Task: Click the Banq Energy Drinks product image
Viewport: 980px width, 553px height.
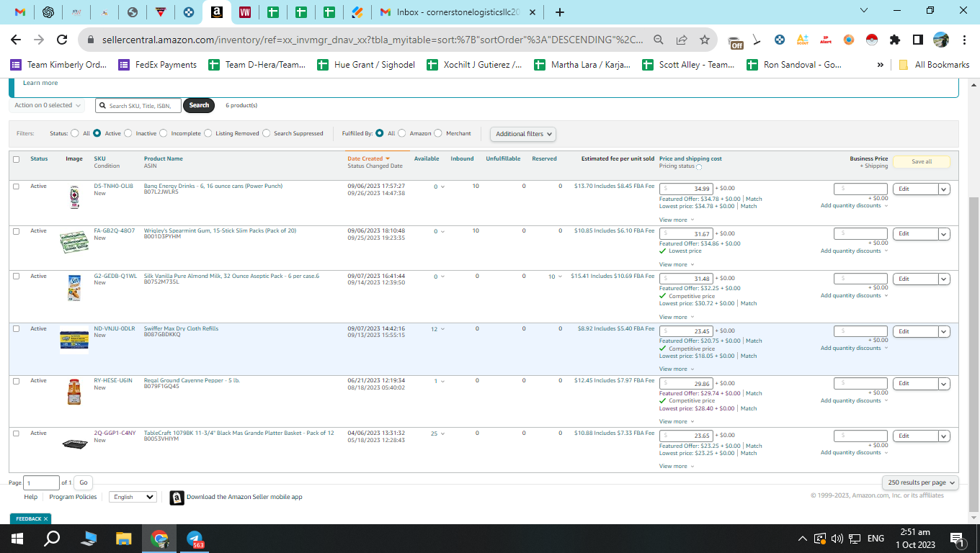Action: (73, 197)
